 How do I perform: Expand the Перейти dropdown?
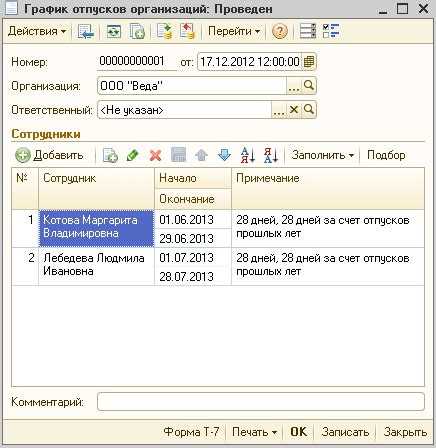pos(234,31)
